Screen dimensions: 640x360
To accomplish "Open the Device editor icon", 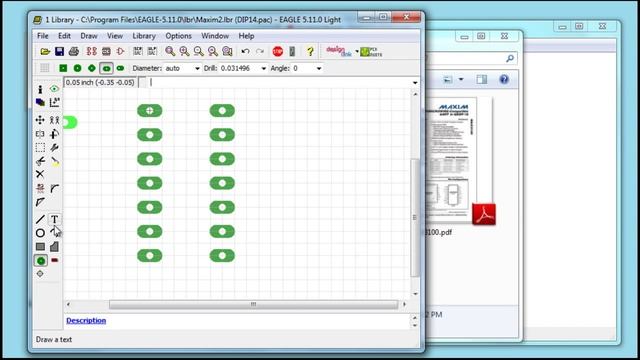I will pyautogui.click(x=92, y=51).
